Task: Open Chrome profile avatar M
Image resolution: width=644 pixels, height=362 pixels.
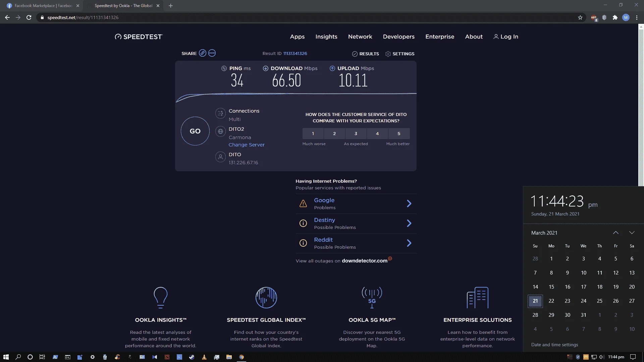Action: click(x=626, y=17)
